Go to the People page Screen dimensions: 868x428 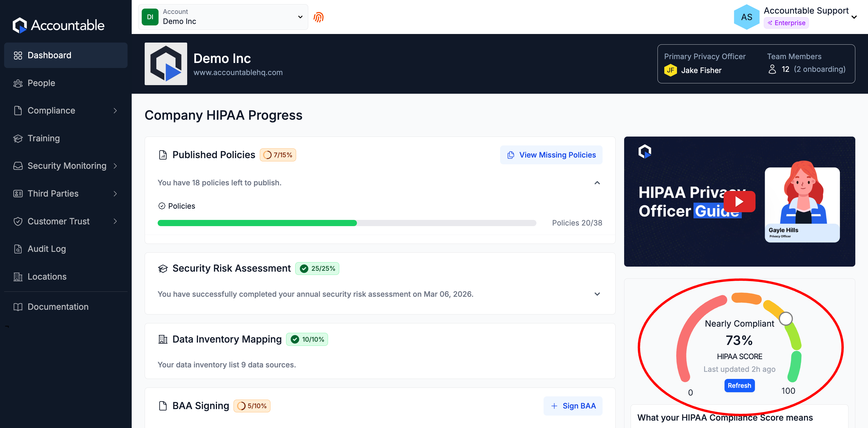[41, 83]
